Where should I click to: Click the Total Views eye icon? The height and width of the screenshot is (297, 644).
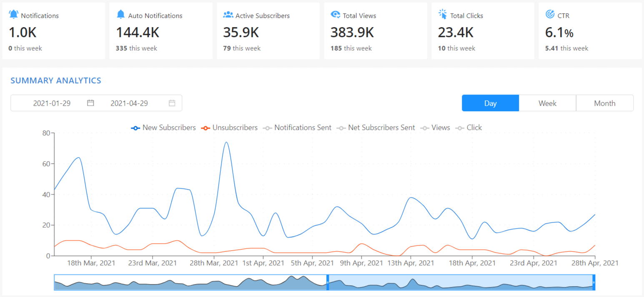336,15
